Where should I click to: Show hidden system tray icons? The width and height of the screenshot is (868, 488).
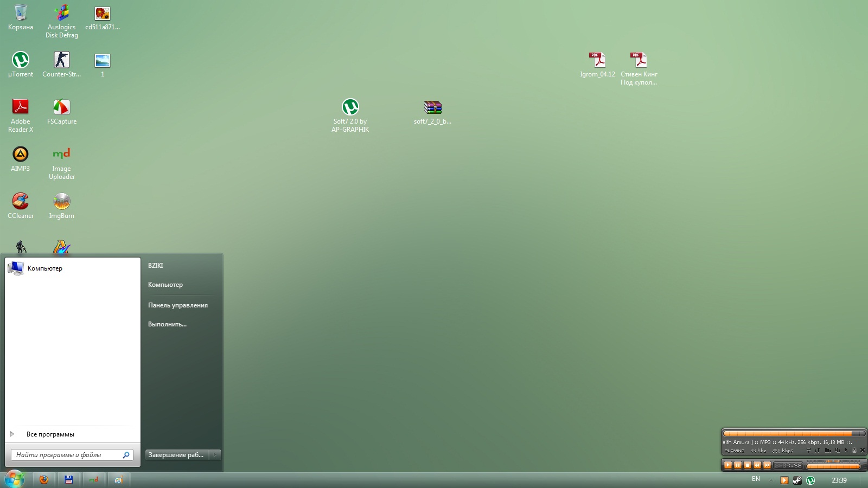click(x=771, y=480)
